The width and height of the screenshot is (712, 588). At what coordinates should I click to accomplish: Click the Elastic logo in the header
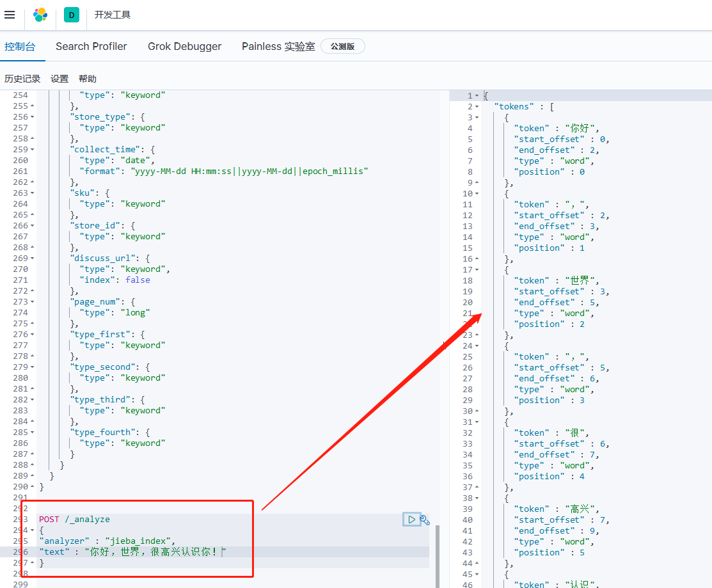point(40,14)
